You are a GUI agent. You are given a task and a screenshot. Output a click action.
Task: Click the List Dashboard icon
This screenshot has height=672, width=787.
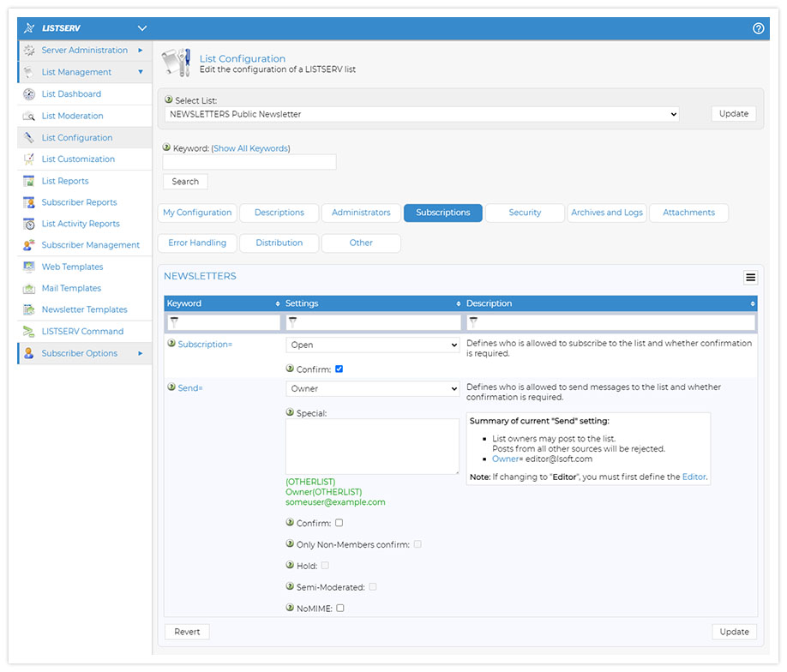pyautogui.click(x=29, y=93)
